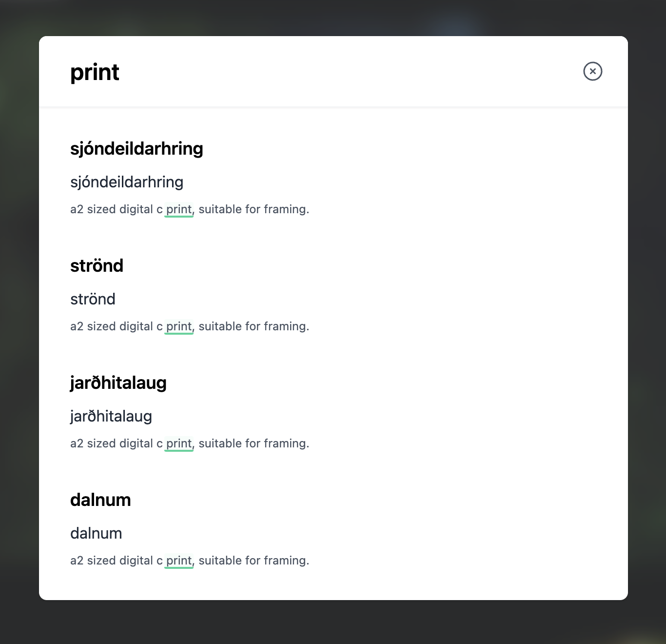This screenshot has height=644, width=666.
Task: Click the "print" search input field
Action: coord(293,72)
